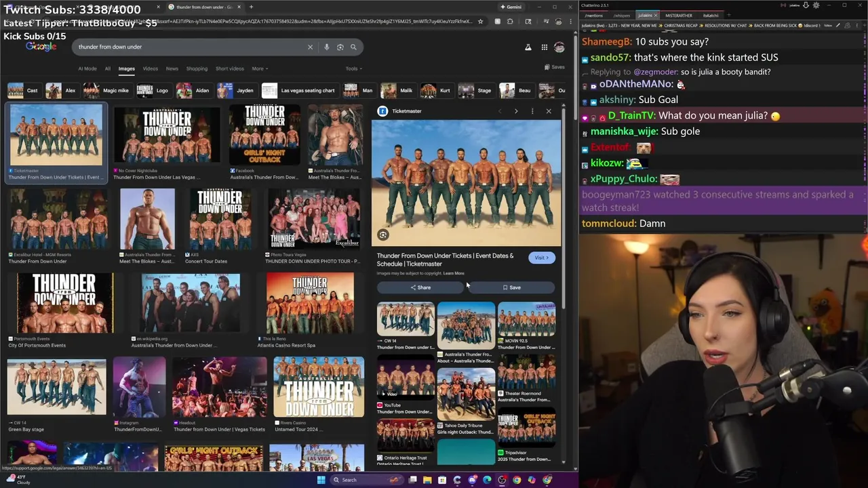The width and height of the screenshot is (868, 488).
Task: Select the Kurt filter chip
Action: click(437, 90)
